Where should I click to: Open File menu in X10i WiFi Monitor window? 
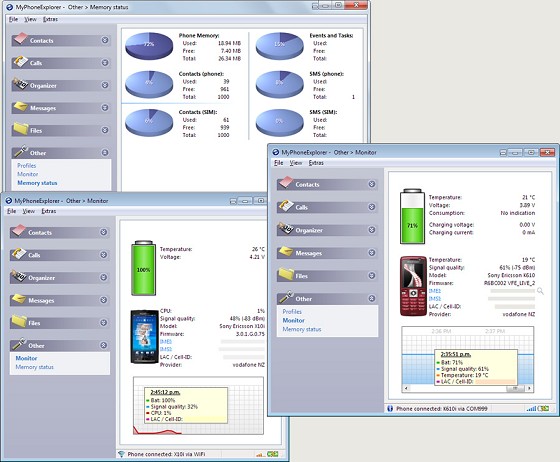coord(12,211)
